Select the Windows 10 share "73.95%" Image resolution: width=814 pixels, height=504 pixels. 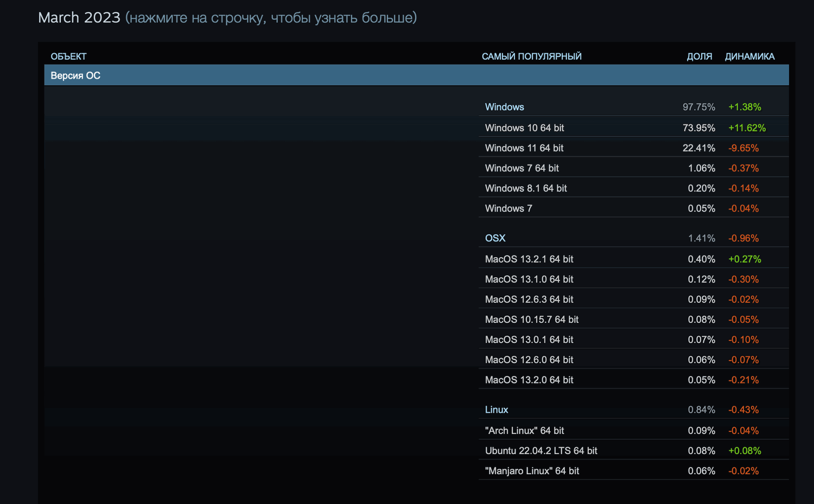699,128
